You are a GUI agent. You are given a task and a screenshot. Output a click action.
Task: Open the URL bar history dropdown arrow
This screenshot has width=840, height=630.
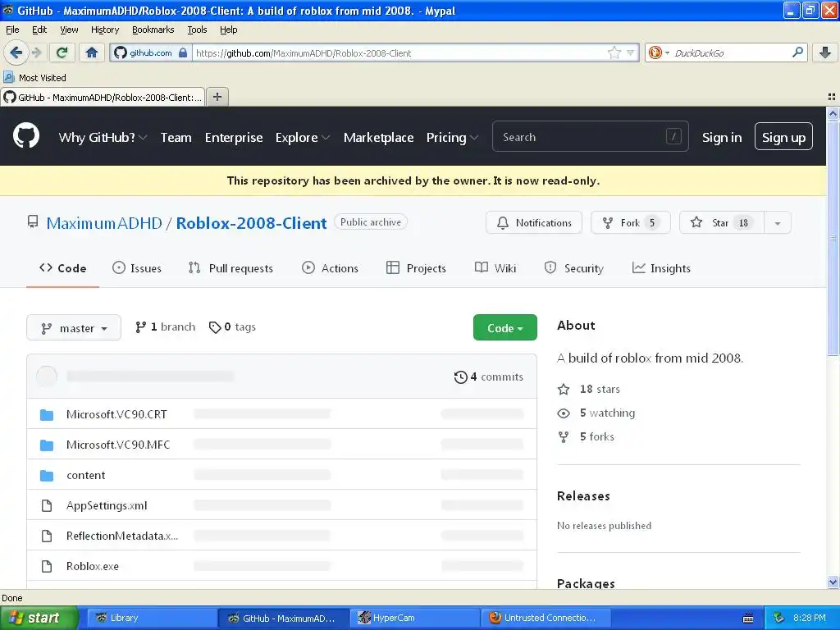pos(631,52)
